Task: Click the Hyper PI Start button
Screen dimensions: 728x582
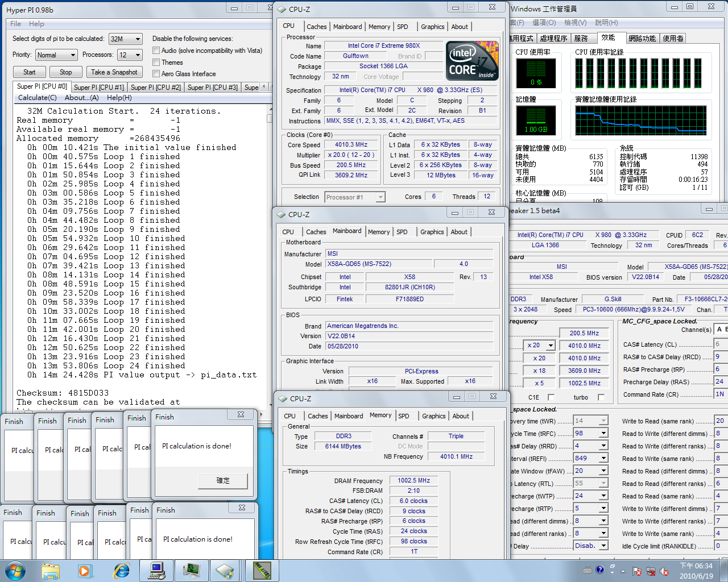Action: pyautogui.click(x=30, y=72)
